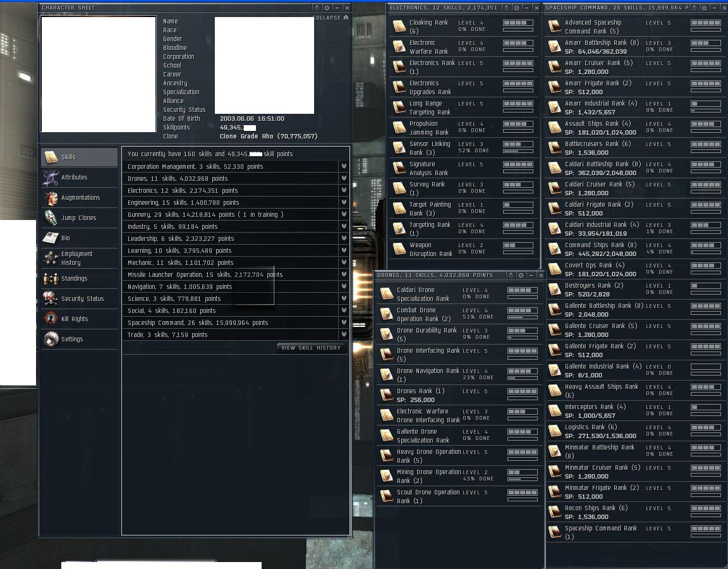The image size is (728, 569).
Task: Expand the Leadership skill group arrow
Action: [344, 238]
